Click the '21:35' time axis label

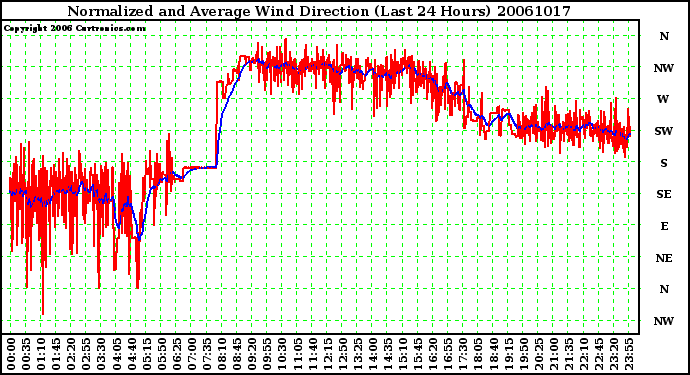pyautogui.click(x=568, y=354)
